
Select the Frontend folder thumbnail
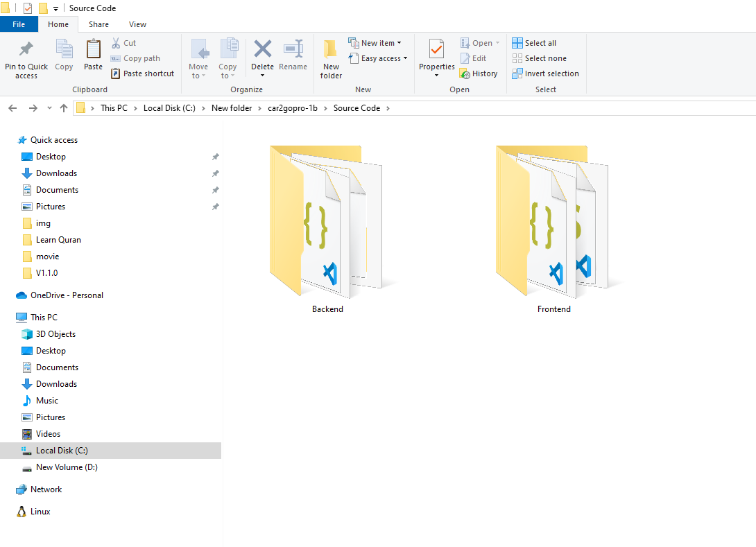coord(553,221)
